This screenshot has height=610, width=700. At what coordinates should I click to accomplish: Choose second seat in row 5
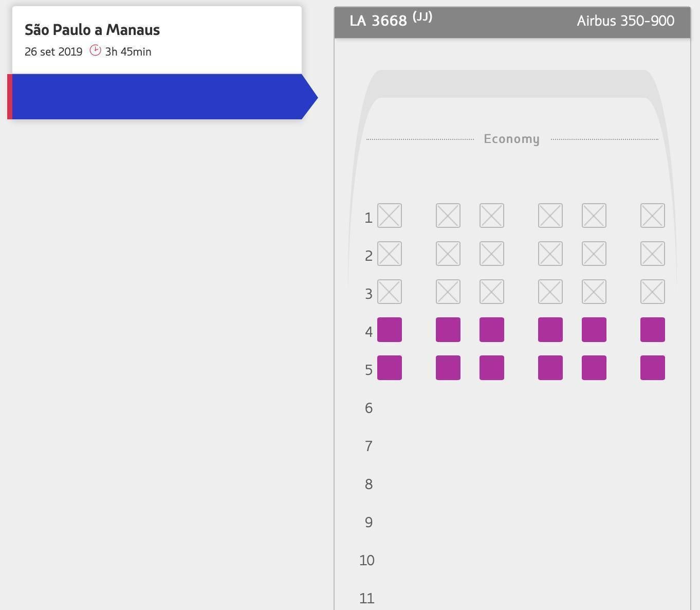[448, 368]
